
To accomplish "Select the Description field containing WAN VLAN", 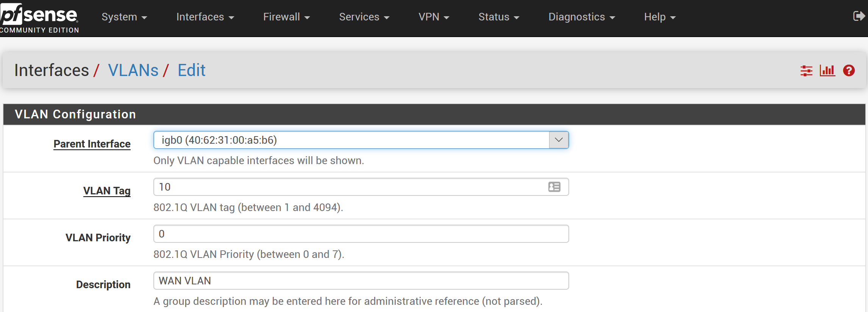I will pos(361,281).
